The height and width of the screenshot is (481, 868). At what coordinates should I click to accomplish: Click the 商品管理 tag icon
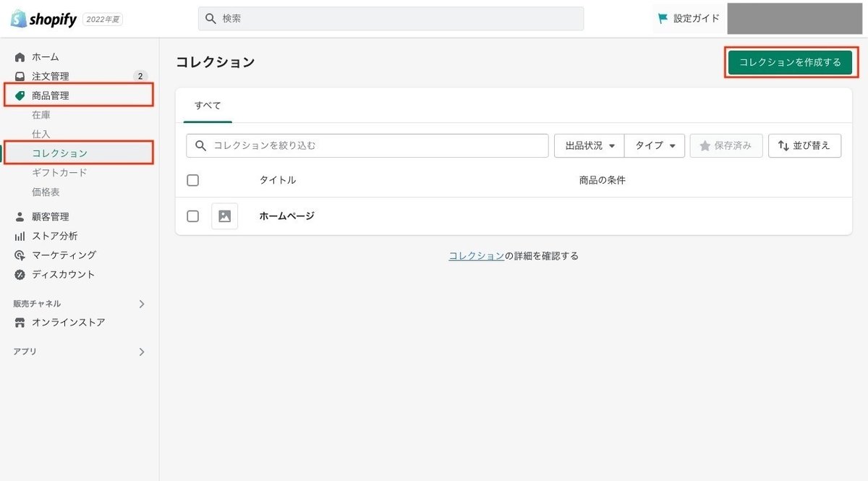[x=20, y=95]
